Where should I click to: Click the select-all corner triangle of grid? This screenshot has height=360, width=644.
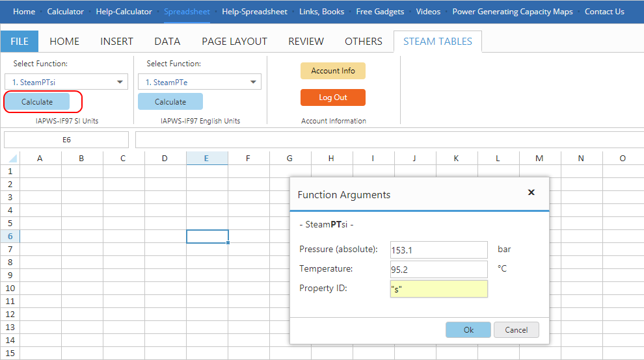click(12, 159)
